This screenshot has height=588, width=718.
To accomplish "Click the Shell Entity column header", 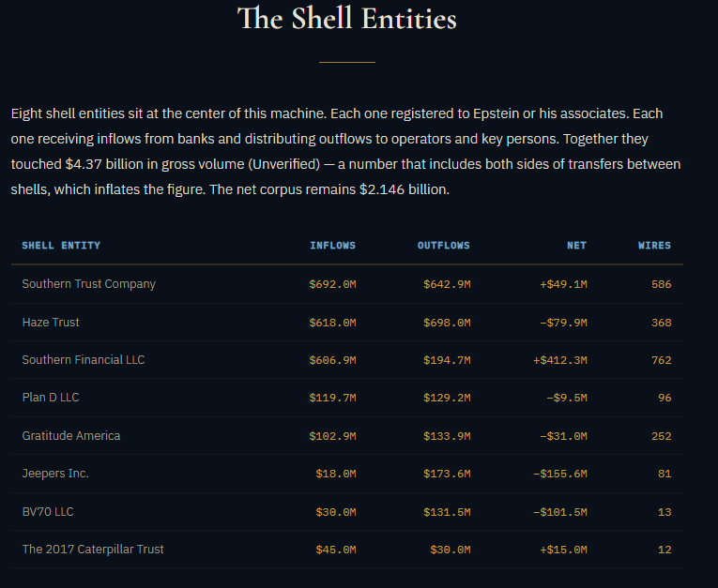I will (61, 246).
